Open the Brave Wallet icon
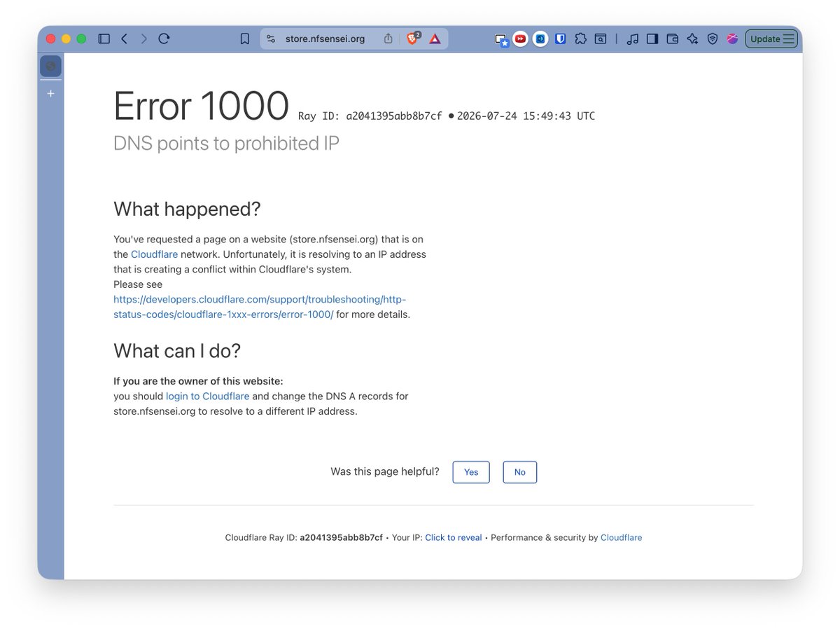The width and height of the screenshot is (840, 629). (673, 39)
